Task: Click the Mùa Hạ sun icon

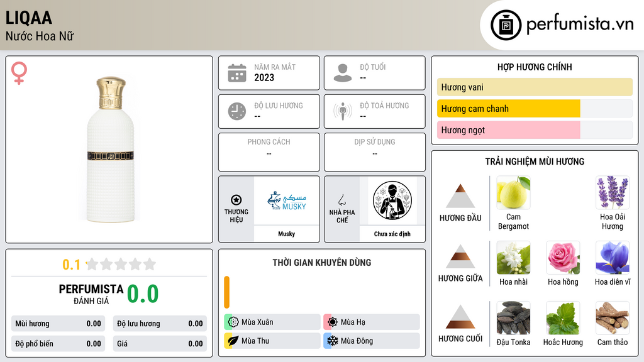Action: (x=333, y=322)
